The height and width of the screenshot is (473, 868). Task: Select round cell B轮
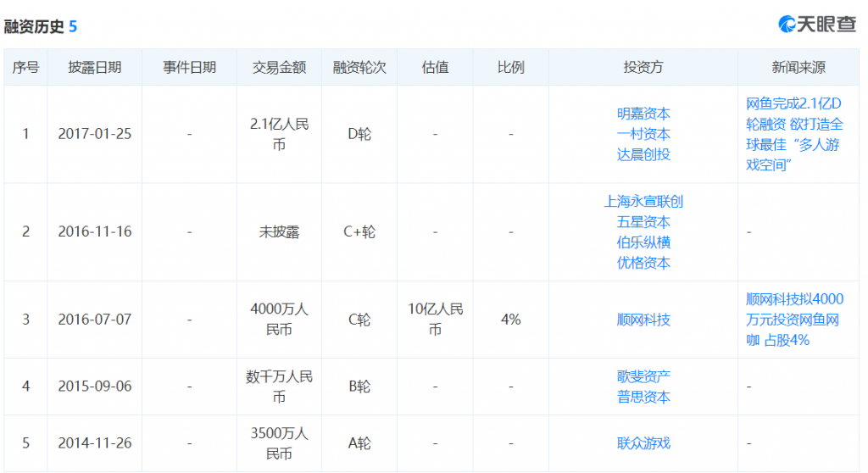point(359,386)
